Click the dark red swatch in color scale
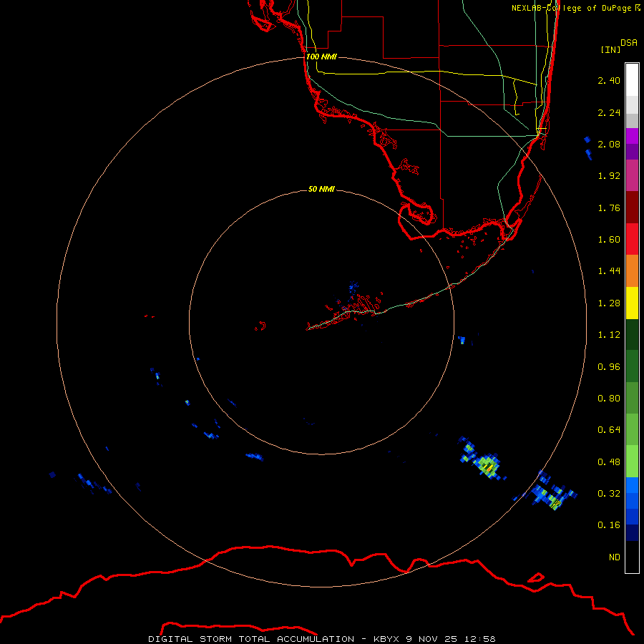Screen dimensions: 644x644 [632, 208]
